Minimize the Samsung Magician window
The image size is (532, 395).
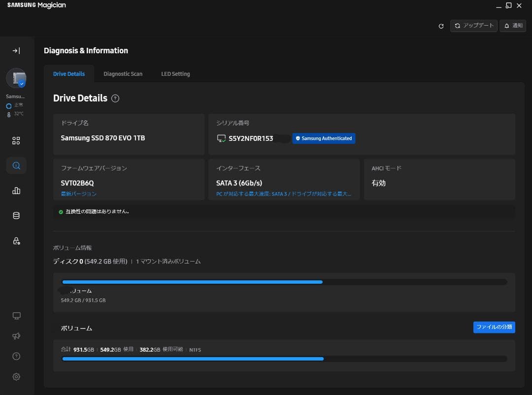499,6
